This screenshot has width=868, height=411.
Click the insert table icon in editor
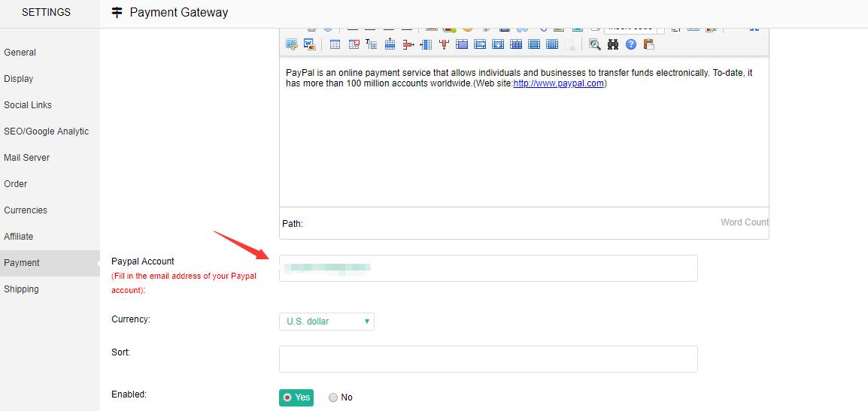(335, 44)
